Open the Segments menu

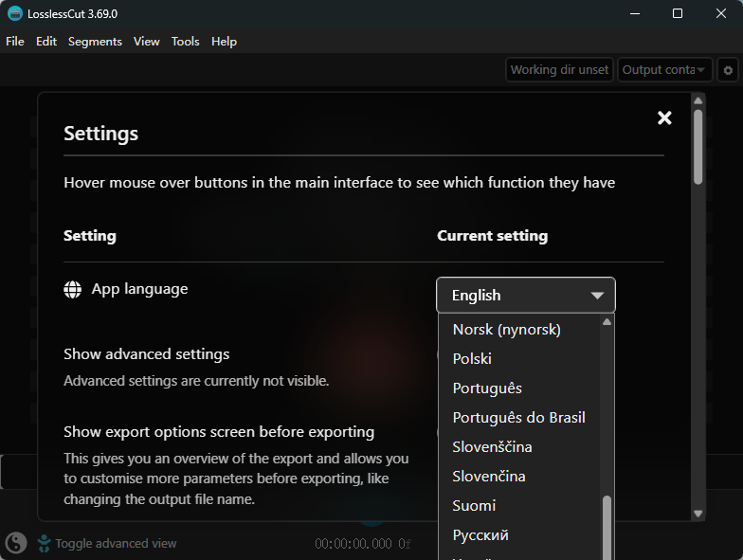pyautogui.click(x=95, y=42)
